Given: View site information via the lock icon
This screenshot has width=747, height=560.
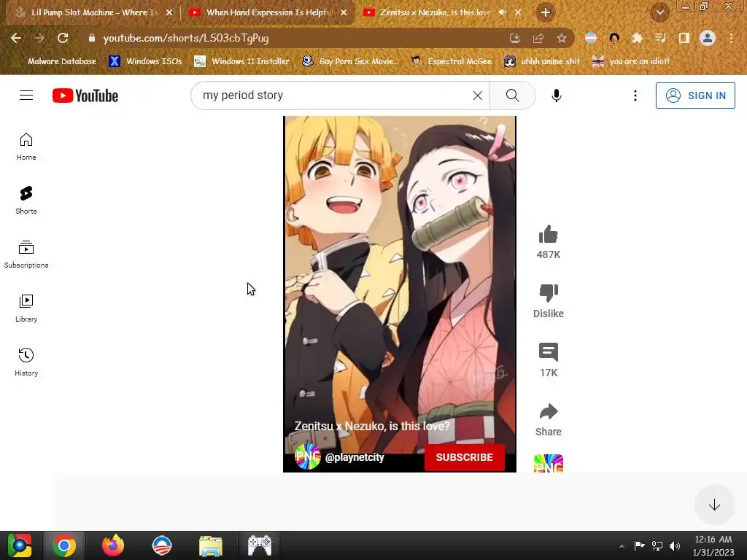Looking at the screenshot, I should (x=92, y=38).
